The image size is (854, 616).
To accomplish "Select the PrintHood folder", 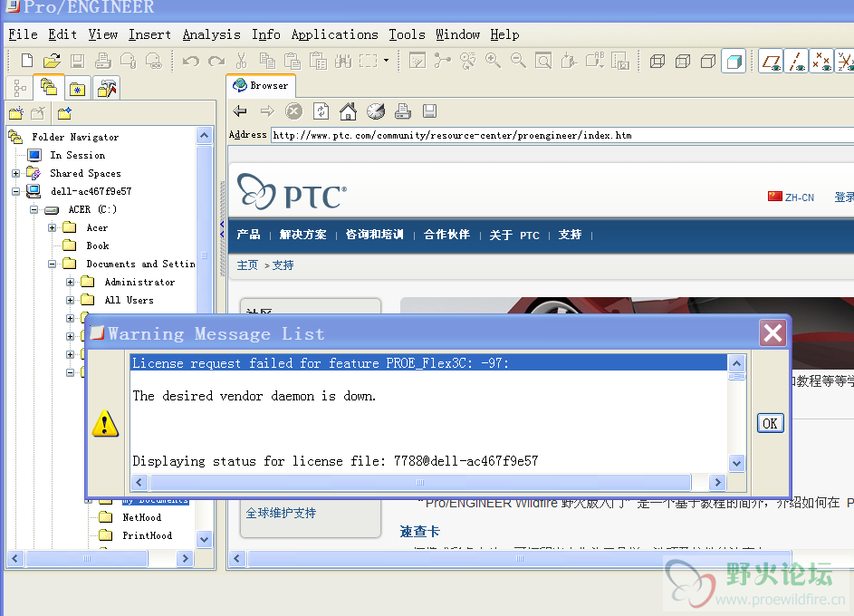I will [147, 535].
